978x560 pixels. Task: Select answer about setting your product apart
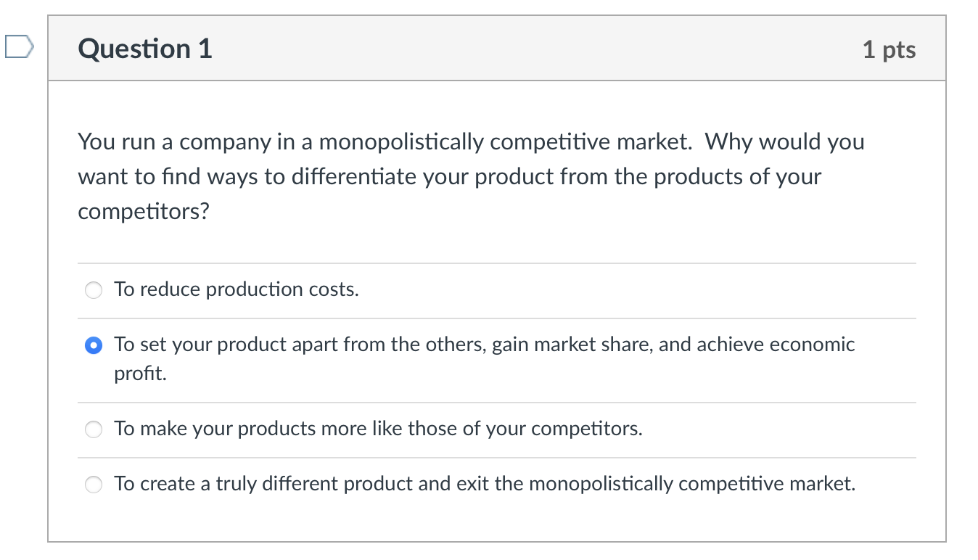click(x=435, y=345)
